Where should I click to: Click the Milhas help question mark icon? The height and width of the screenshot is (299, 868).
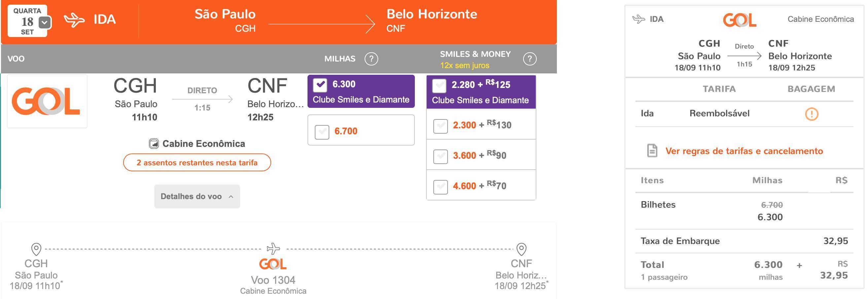(x=371, y=59)
